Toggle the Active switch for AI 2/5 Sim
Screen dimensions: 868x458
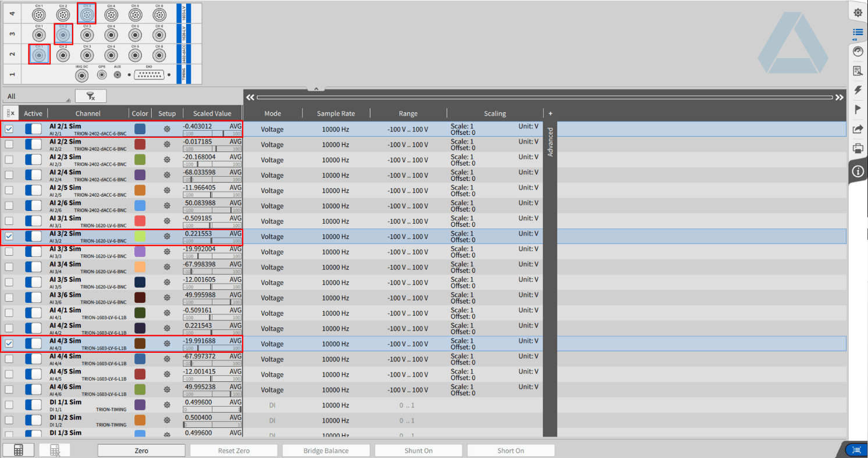33,191
